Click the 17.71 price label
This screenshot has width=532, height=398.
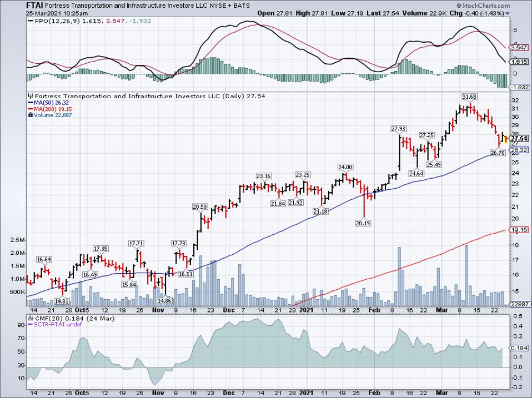click(x=136, y=244)
